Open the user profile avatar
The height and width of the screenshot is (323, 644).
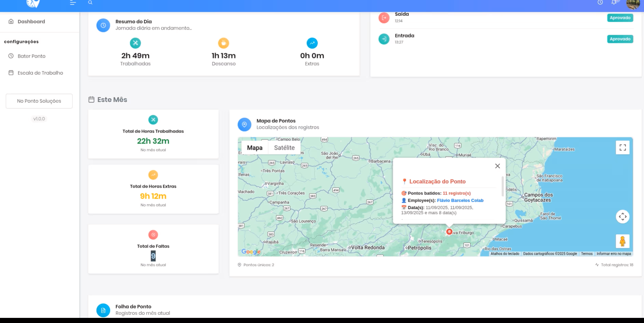(x=633, y=4)
